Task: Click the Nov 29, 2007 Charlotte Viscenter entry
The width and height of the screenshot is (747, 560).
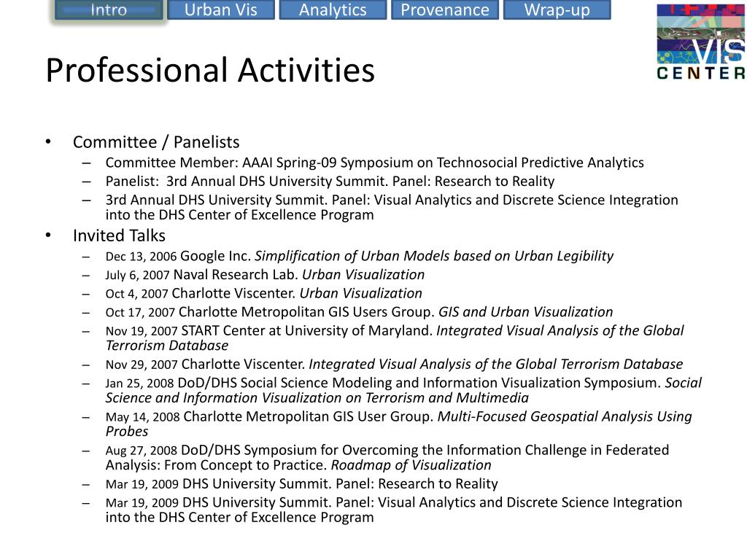Action: tap(394, 365)
